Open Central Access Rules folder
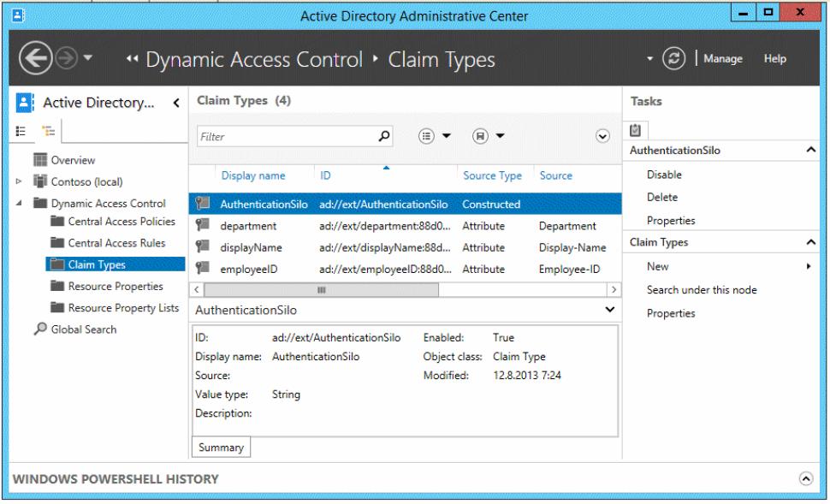Viewport: 830px width, 504px height. pos(116,243)
